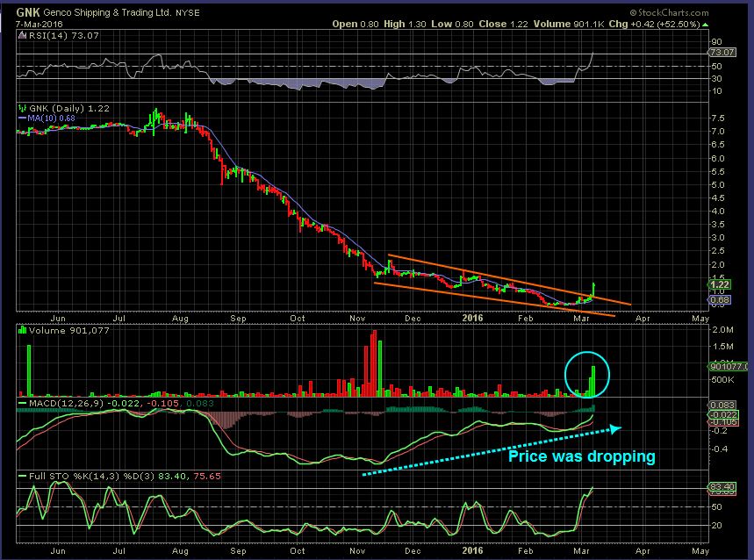Select the 2016 label on the date axis
Viewport: 754px width, 560px height.
pyautogui.click(x=471, y=317)
